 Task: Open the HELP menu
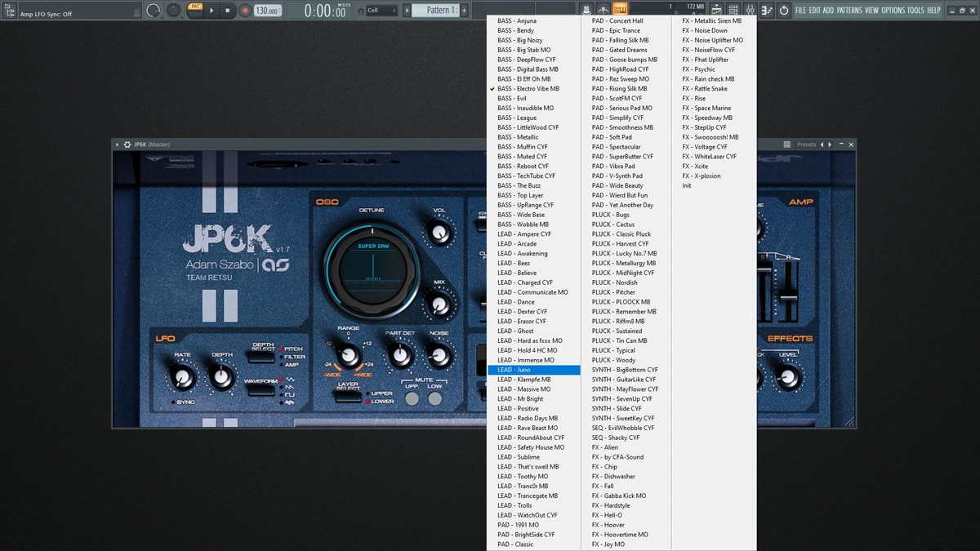point(933,11)
